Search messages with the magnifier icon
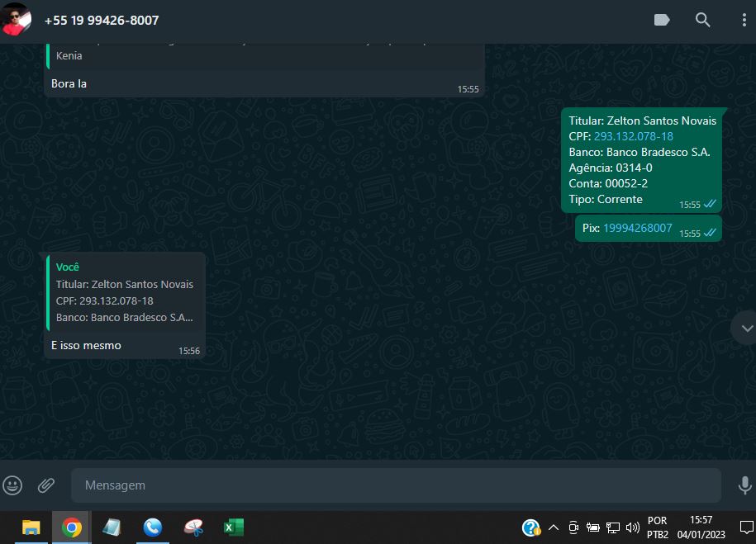This screenshot has width=756, height=544. [702, 20]
